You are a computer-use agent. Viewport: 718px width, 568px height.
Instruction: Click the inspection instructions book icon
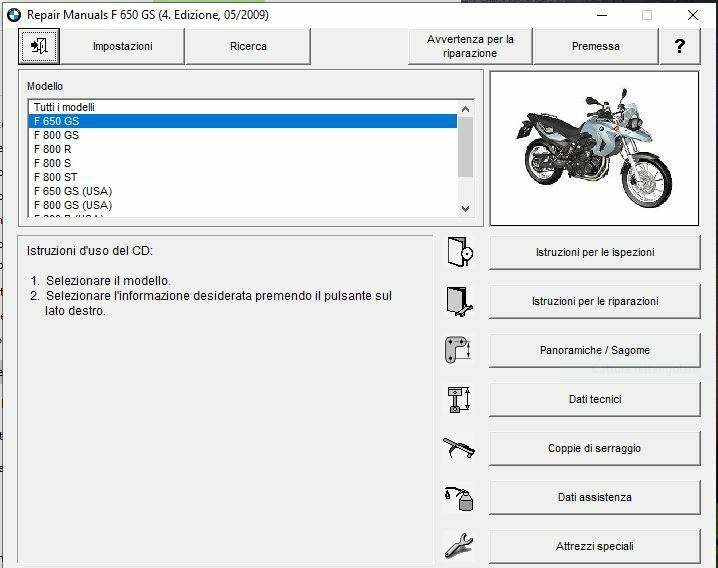[458, 253]
